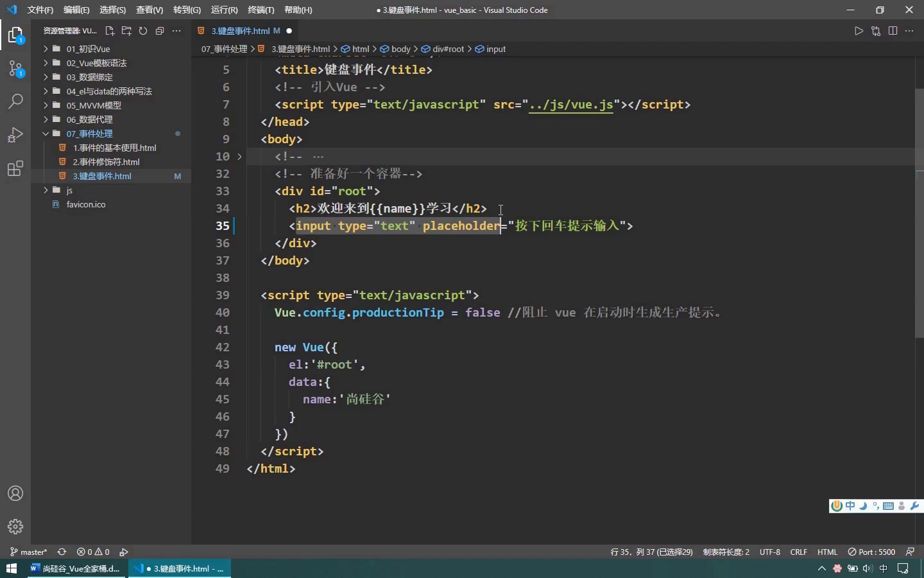Open the 终端(T) menu
924x578 pixels.
(261, 10)
